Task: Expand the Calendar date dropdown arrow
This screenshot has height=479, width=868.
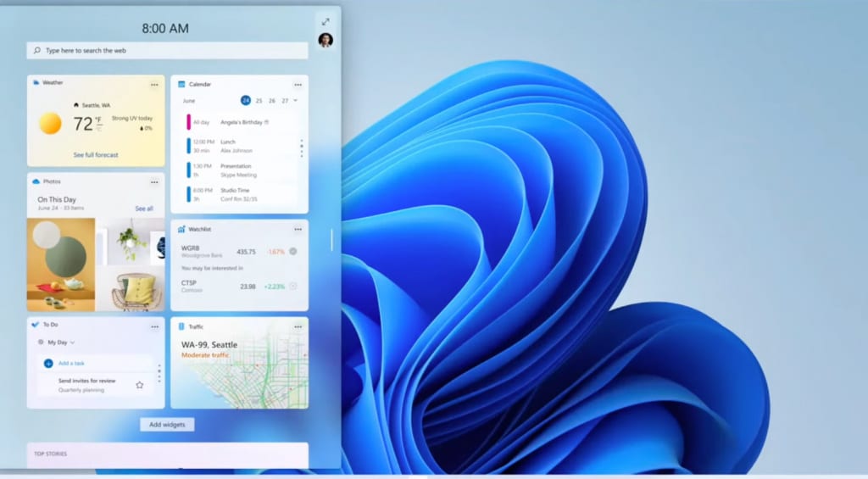Action: point(296,101)
